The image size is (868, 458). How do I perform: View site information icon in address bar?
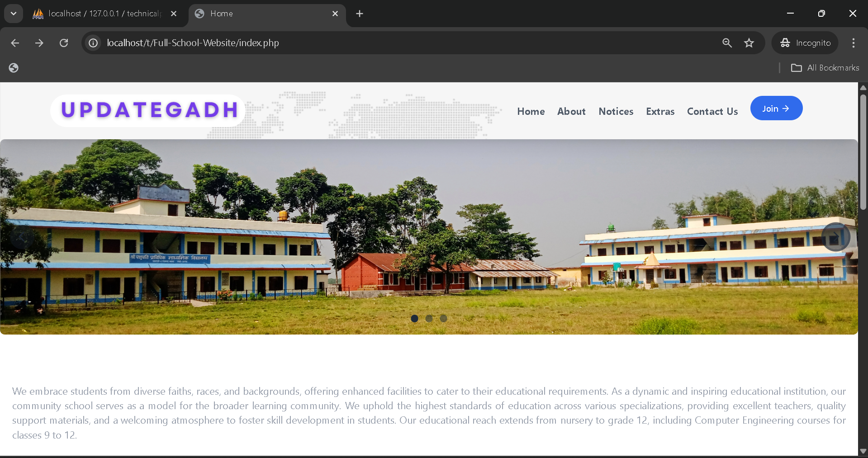click(93, 43)
